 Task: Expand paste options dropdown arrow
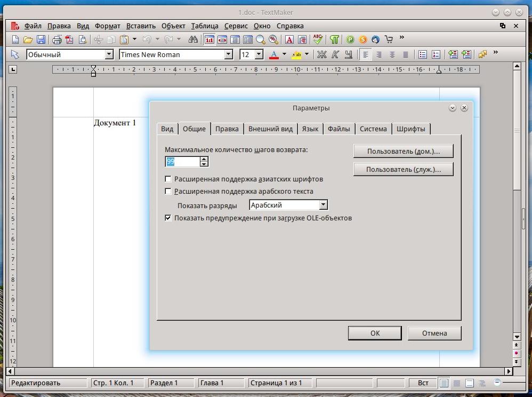point(134,39)
